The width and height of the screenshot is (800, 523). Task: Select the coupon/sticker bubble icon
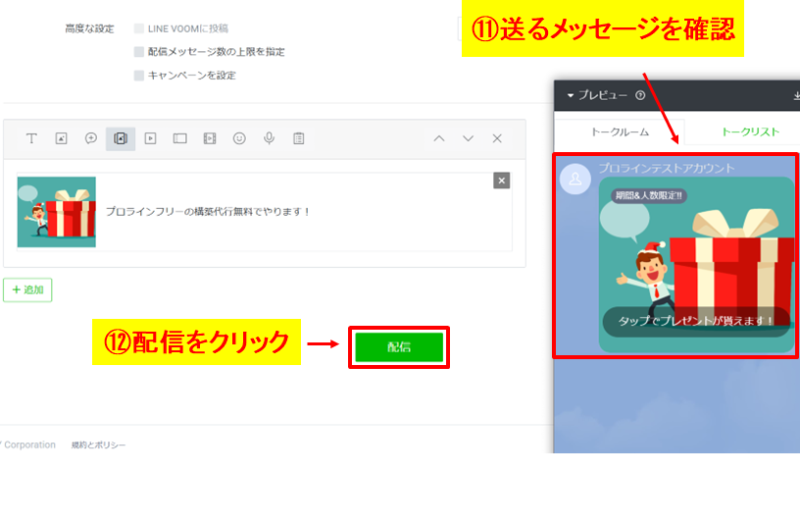click(91, 138)
